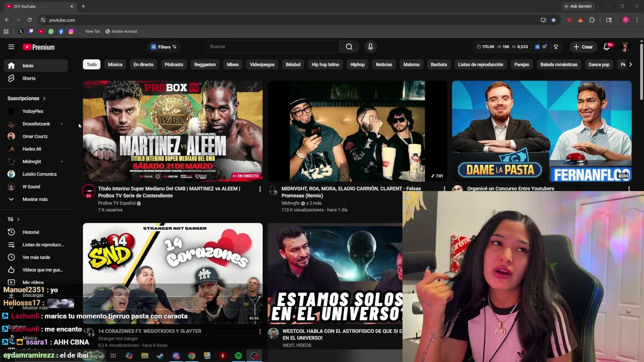Open Historial in the sidebar

tap(36, 232)
